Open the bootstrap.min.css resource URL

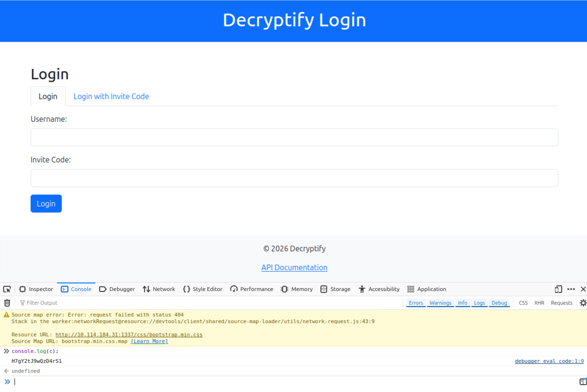coord(129,335)
